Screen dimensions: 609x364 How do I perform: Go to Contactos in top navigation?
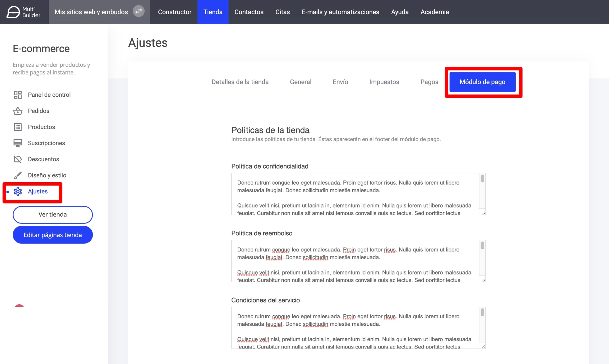coord(249,12)
